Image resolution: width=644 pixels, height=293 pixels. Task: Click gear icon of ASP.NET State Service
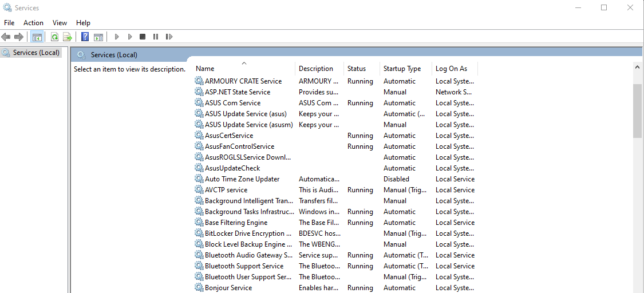pos(199,92)
